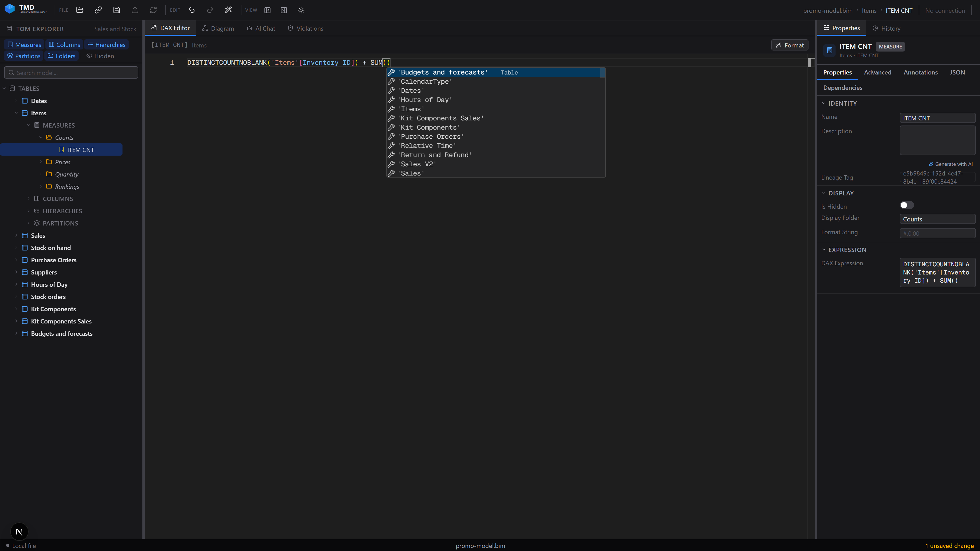Collapse the EXPRESSION section
The width and height of the screenshot is (980, 551).
tap(824, 250)
